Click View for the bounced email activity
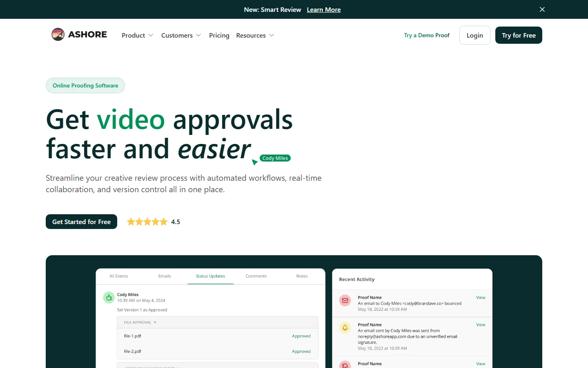The height and width of the screenshot is (368, 588). (481, 298)
